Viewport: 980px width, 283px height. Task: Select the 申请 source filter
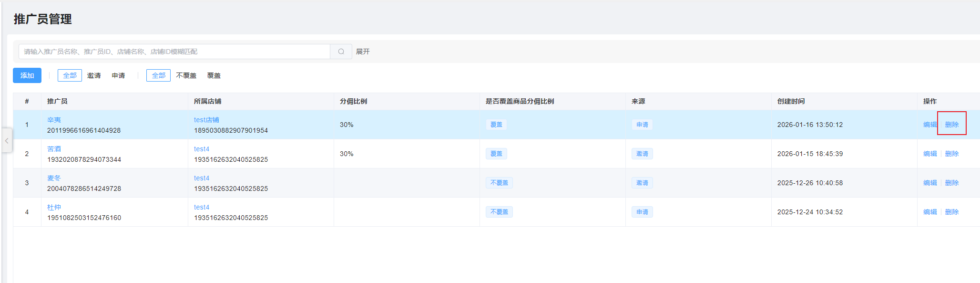118,75
